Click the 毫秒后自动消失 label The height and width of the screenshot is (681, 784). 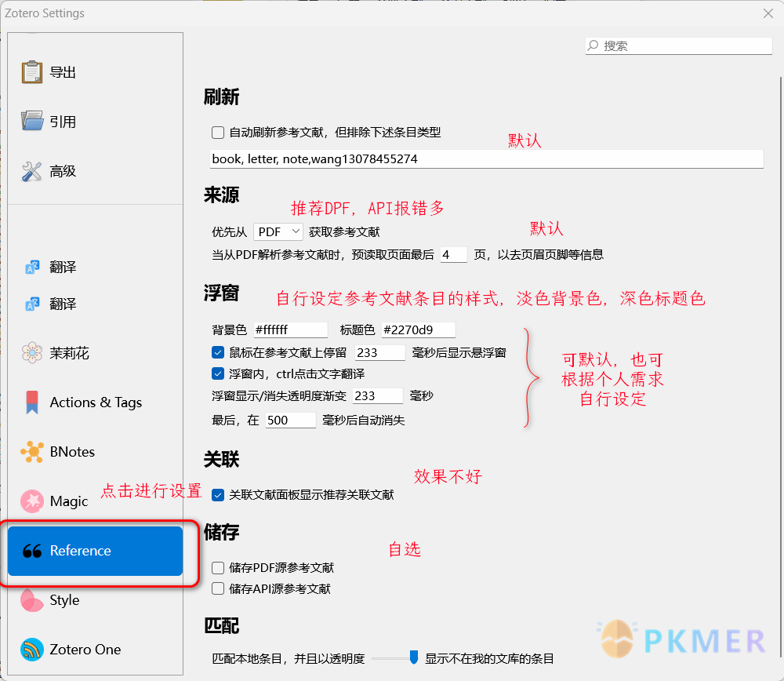click(x=364, y=421)
